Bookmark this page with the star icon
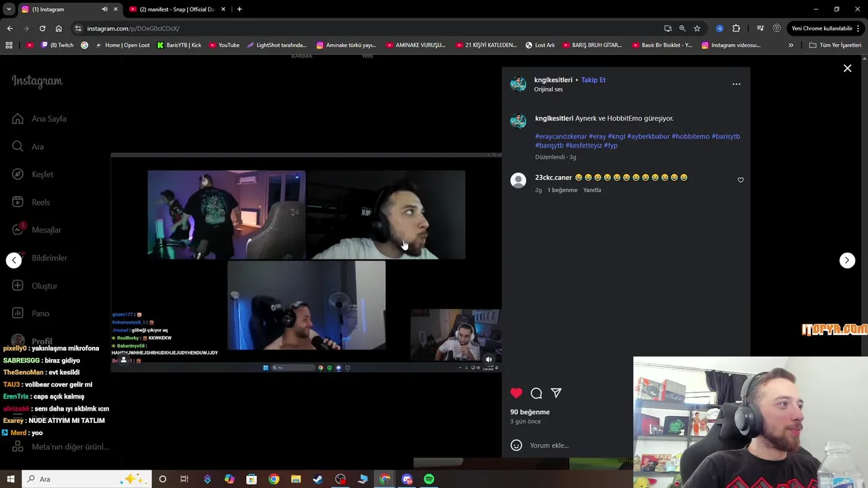The width and height of the screenshot is (868, 488). pos(696,28)
